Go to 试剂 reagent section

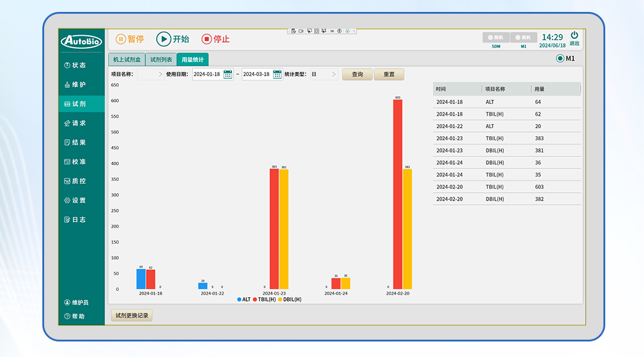pyautogui.click(x=82, y=104)
